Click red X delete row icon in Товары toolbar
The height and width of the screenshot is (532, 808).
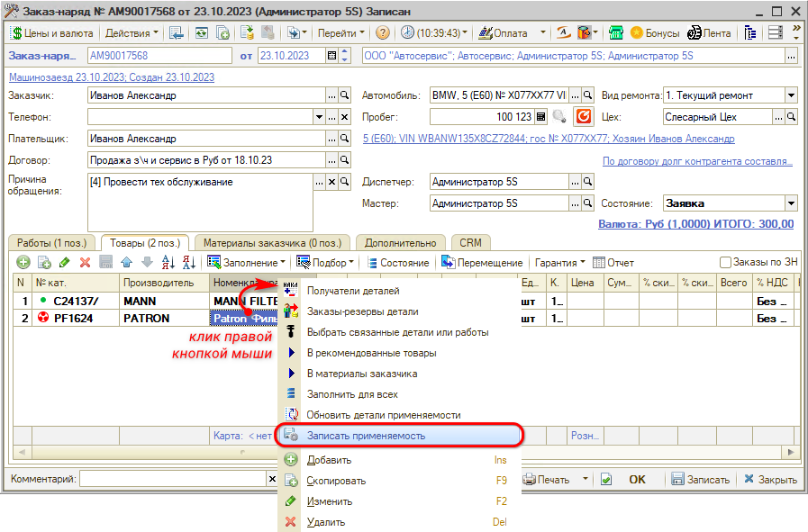(x=85, y=263)
